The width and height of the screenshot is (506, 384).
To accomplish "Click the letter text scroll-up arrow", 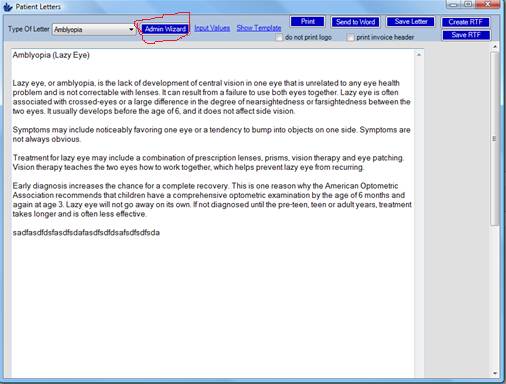I will 419,55.
